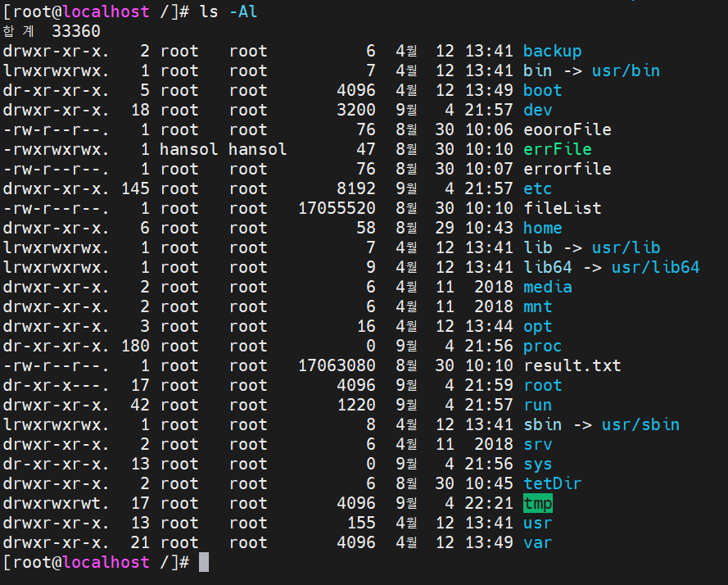Click 'localhost' in the top prompt
This screenshot has height=585, width=728.
pos(106,11)
